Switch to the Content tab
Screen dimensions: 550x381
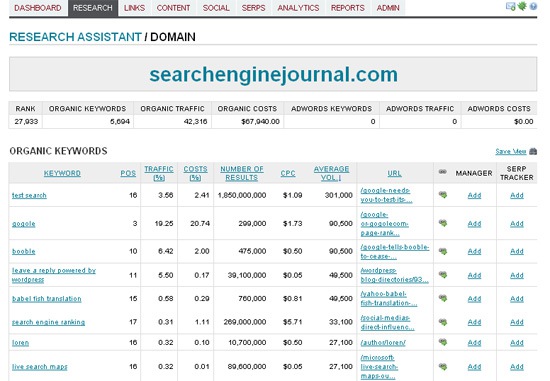pyautogui.click(x=173, y=8)
